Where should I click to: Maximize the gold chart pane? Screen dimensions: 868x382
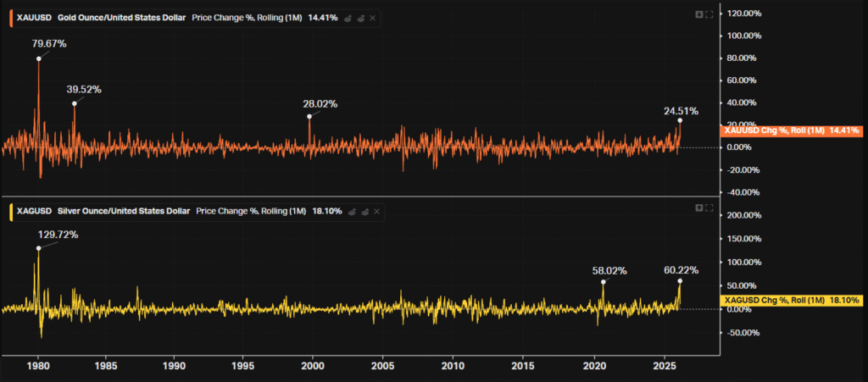(709, 14)
